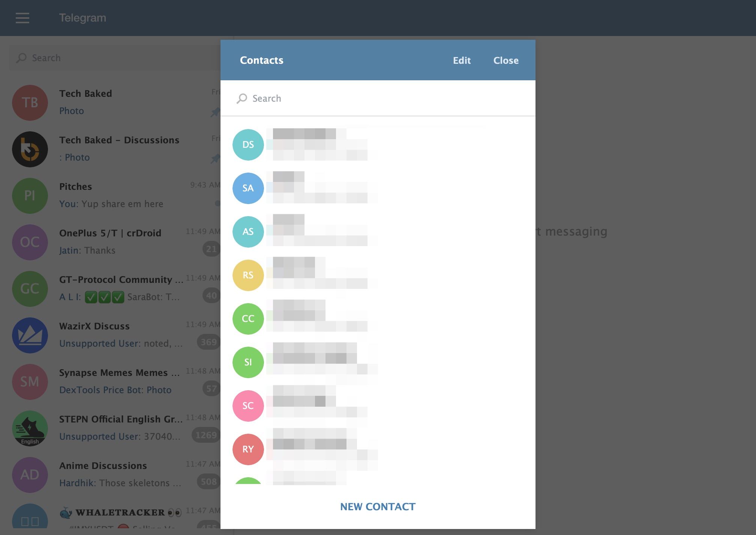Image resolution: width=756 pixels, height=535 pixels.
Task: Click the 40 unread badge on GT-Protocol chat
Action: pos(211,296)
